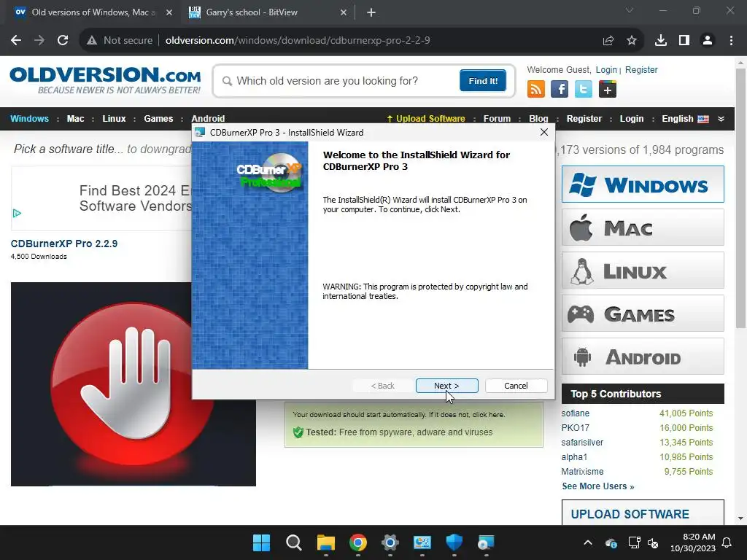Focus the browser address bar URL
The image size is (747, 560).
coord(298,41)
